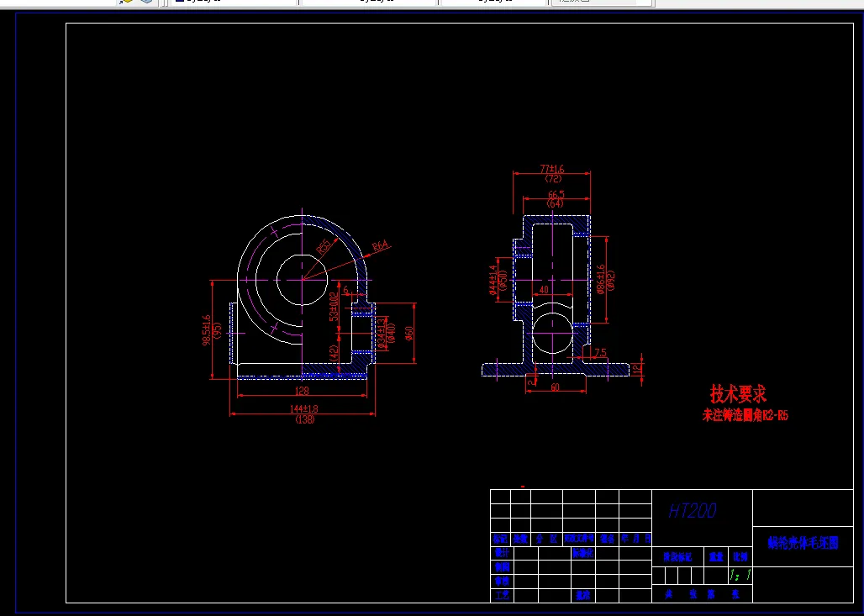Click the 年月日 header cell
Image resolution: width=864 pixels, height=616 pixels.
point(636,539)
